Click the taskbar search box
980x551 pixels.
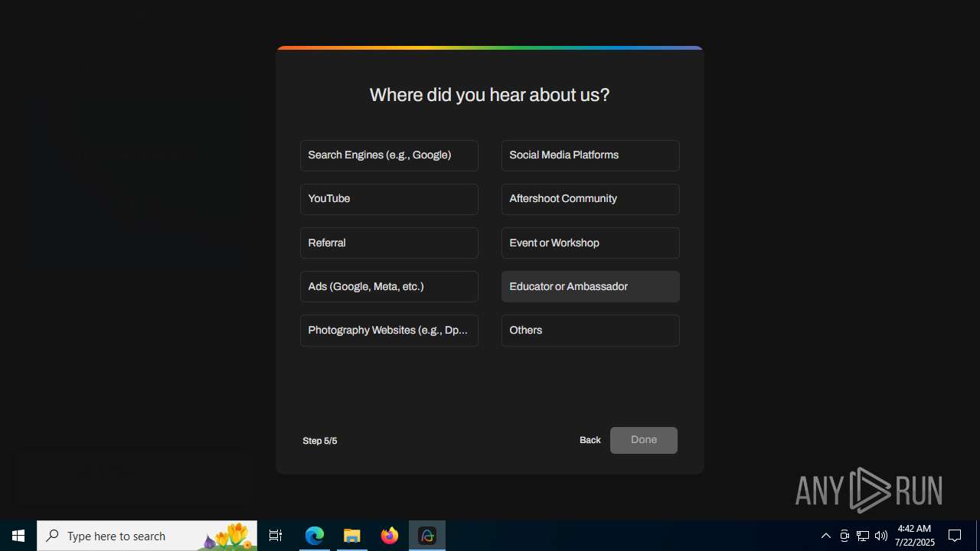tap(147, 536)
